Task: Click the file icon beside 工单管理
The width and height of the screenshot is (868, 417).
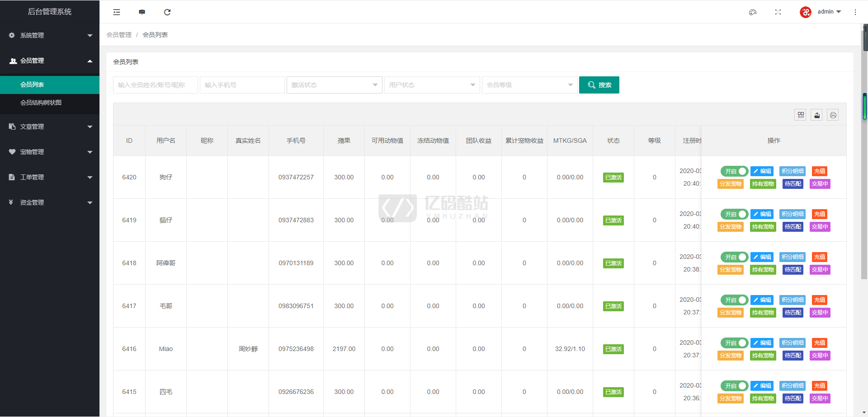Action: pyautogui.click(x=12, y=177)
